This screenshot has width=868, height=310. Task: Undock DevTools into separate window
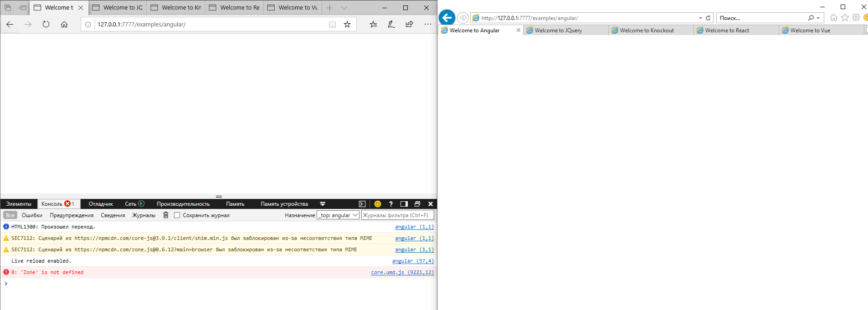(x=417, y=204)
